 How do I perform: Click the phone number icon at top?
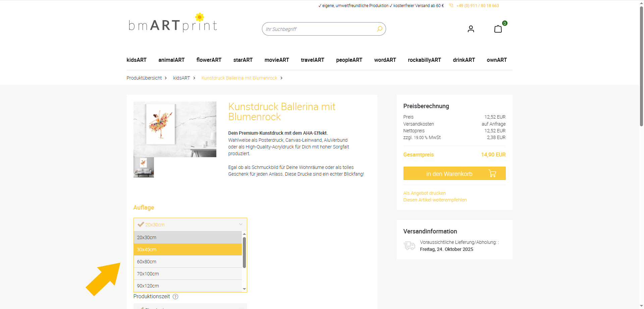(451, 6)
